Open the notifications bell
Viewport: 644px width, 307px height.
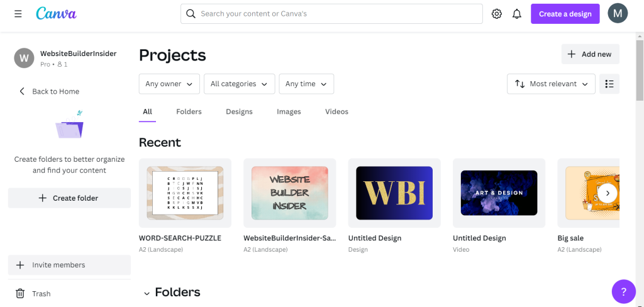[x=517, y=14]
